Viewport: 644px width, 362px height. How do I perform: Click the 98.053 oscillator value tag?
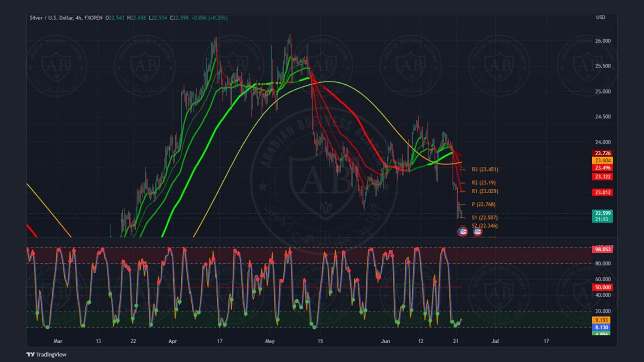click(602, 249)
